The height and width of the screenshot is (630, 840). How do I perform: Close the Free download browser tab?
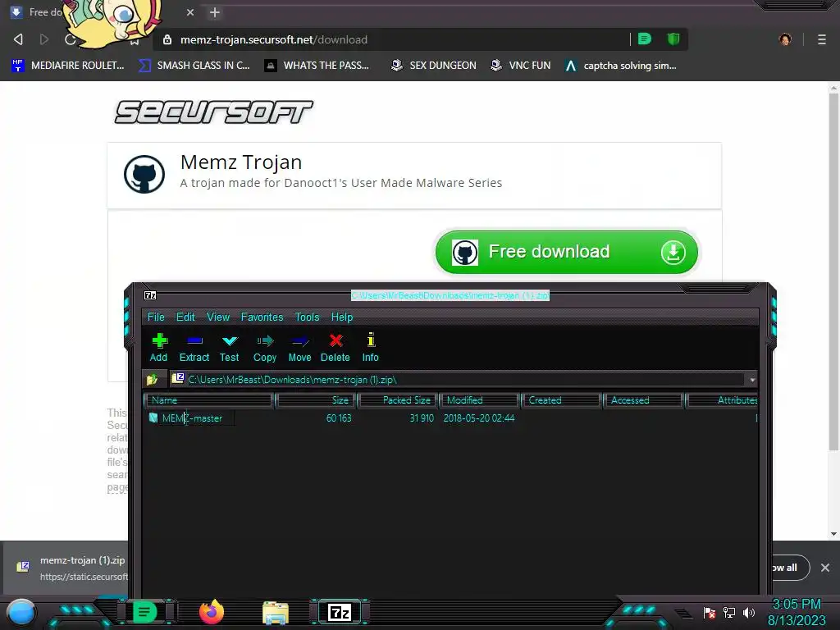[x=190, y=12]
